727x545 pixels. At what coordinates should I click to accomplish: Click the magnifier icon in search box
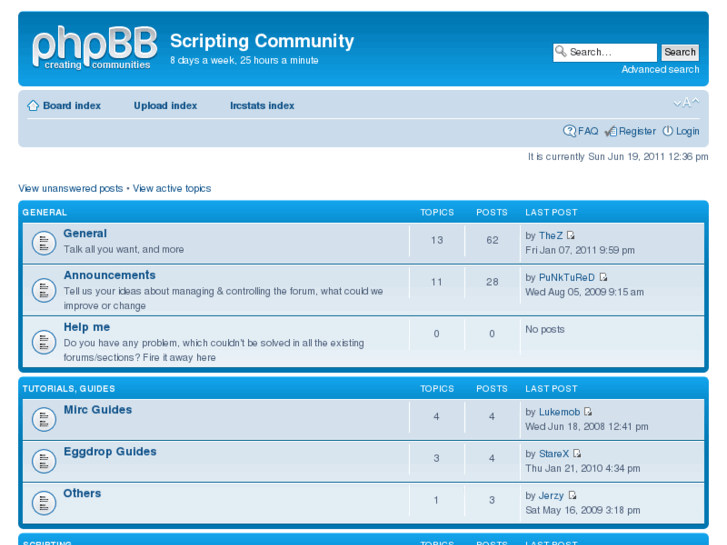[561, 51]
